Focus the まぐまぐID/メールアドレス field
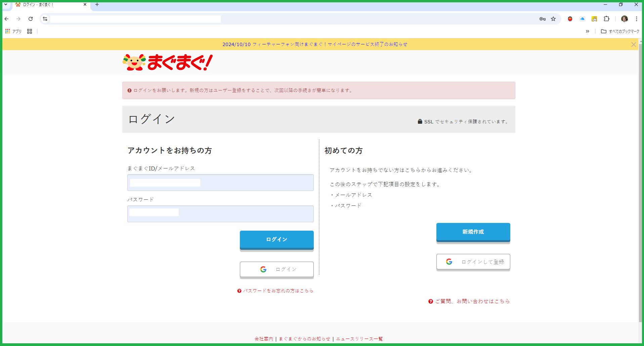 (220, 183)
